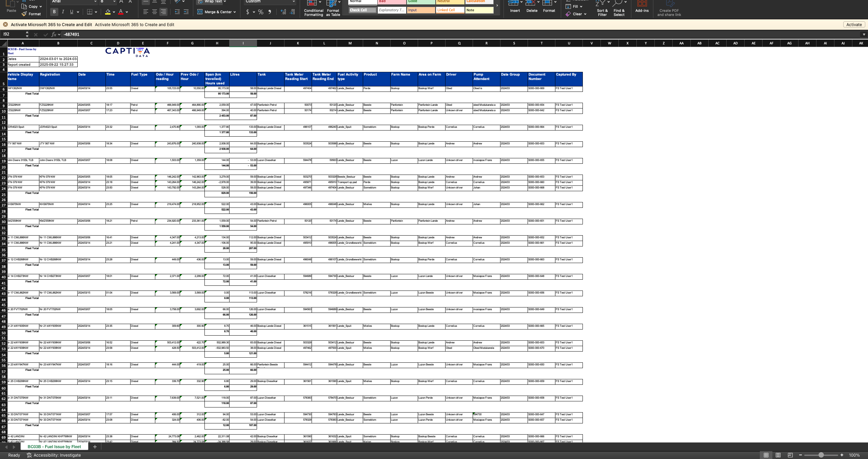
Task: Click the comma style icon
Action: pos(270,12)
